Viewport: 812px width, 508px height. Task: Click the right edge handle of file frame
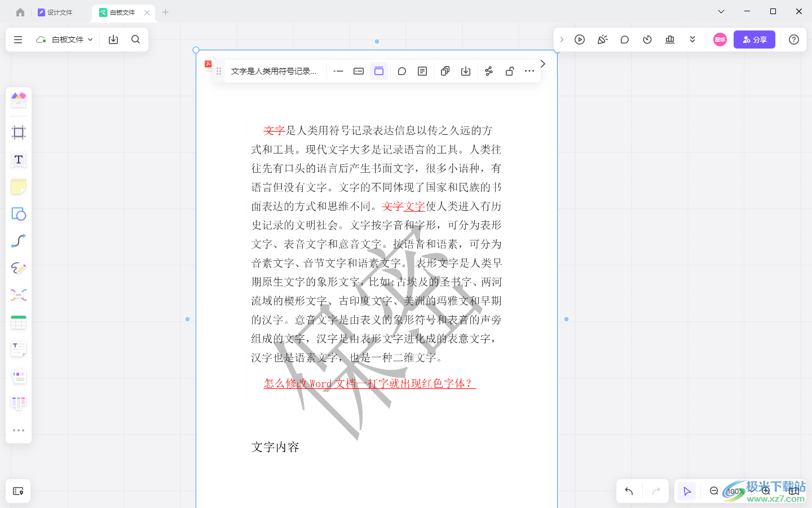click(566, 319)
